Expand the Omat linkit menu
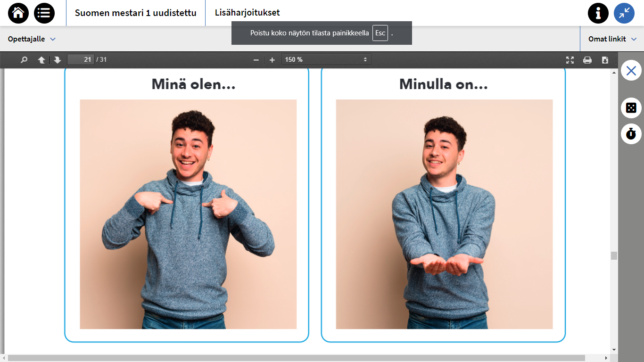This screenshot has height=362, width=644. coord(612,39)
